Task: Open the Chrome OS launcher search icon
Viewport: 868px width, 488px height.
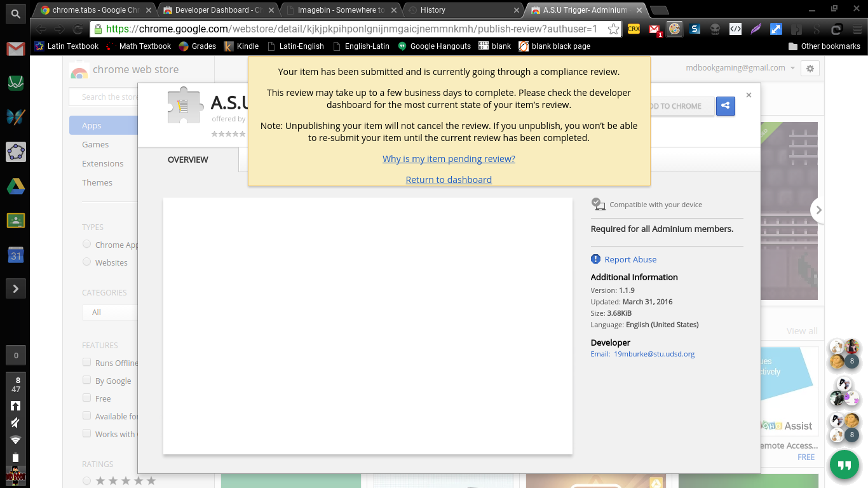Action: point(15,13)
